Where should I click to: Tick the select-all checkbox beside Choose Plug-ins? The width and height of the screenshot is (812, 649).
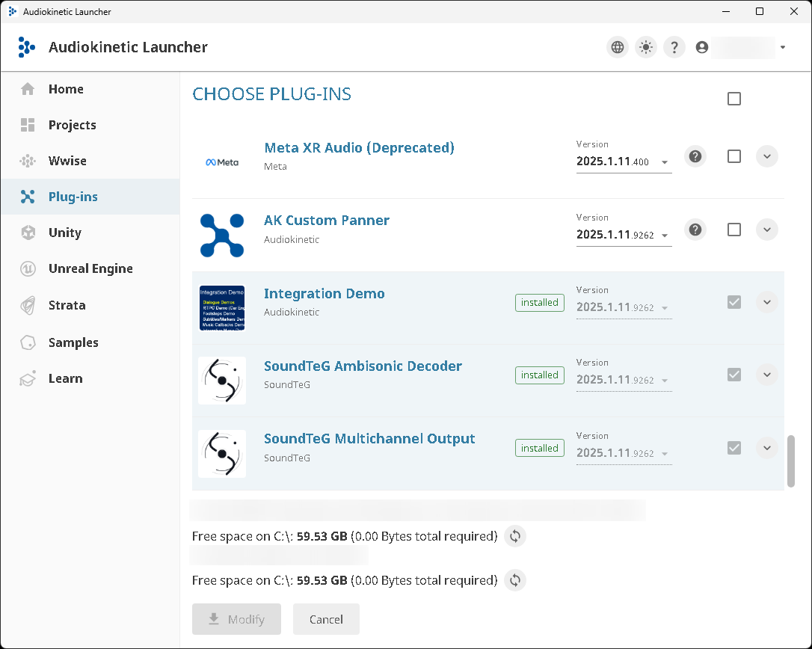(733, 99)
